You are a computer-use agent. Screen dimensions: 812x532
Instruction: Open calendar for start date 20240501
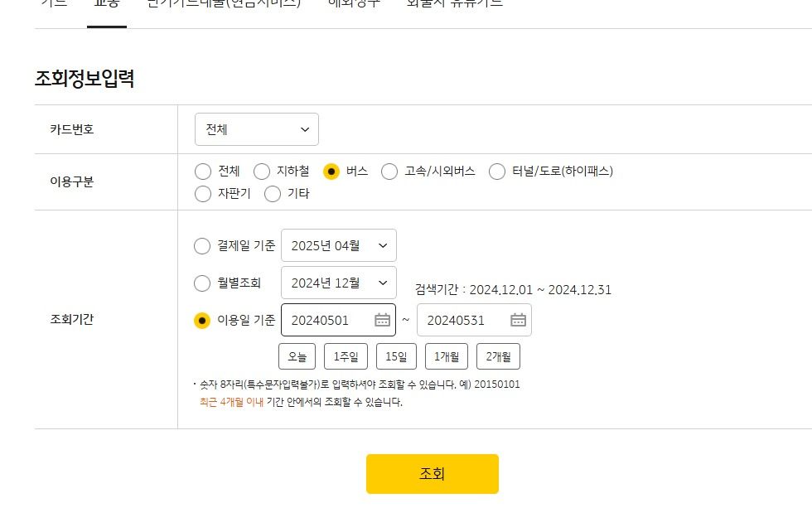point(382,320)
